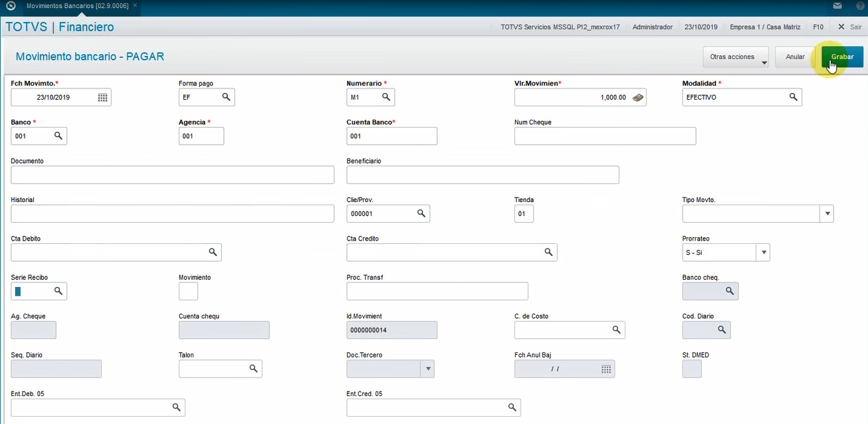Image resolution: width=868 pixels, height=424 pixels.
Task: Click the Historial input field
Action: [173, 213]
